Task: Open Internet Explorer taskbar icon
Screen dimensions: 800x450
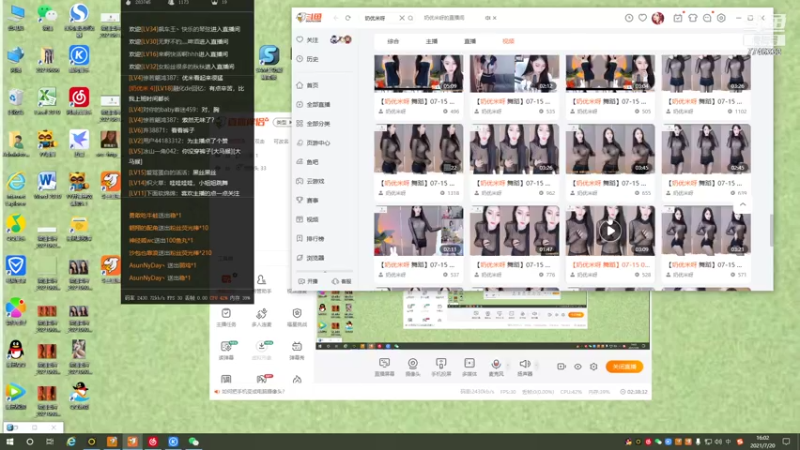Action: 71,442
